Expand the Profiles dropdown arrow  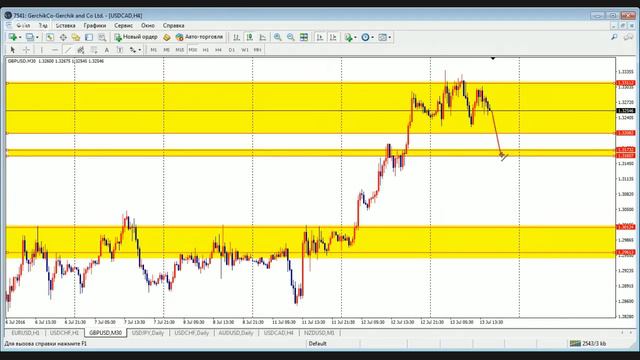[x=37, y=37]
